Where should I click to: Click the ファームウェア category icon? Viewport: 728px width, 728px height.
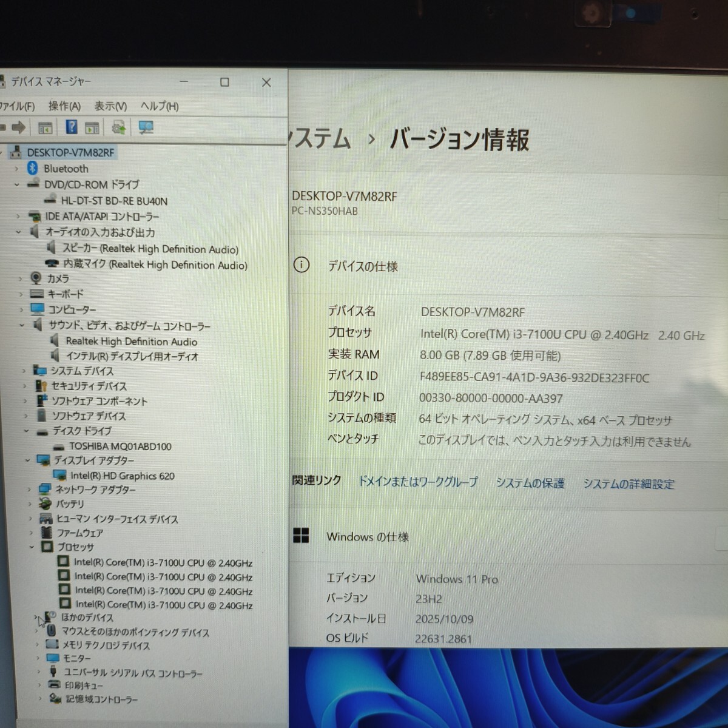[x=47, y=532]
